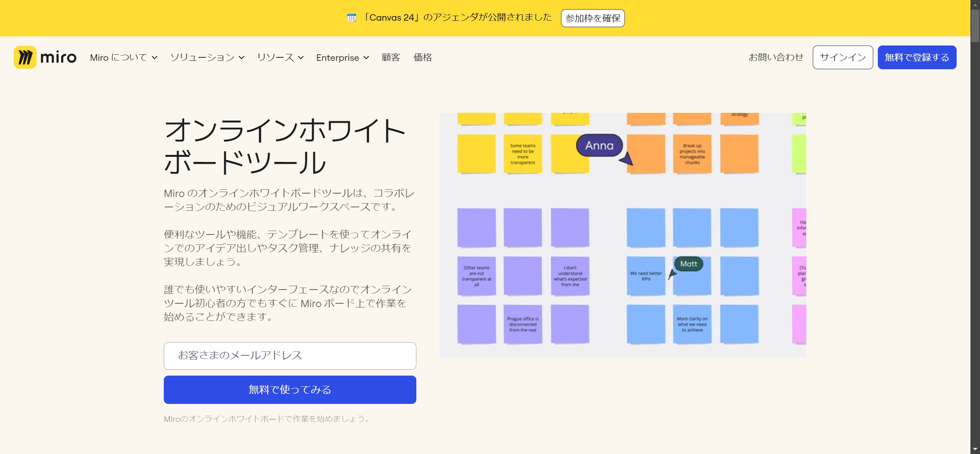Click the 'Prague office is disconnected' sticky note
The height and width of the screenshot is (454, 980).
point(523,324)
